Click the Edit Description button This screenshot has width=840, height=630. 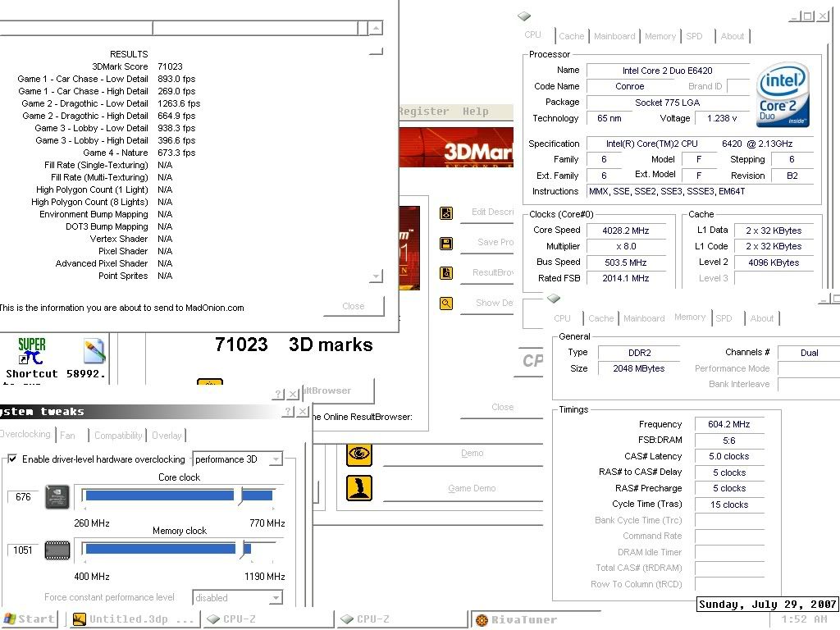pos(487,212)
